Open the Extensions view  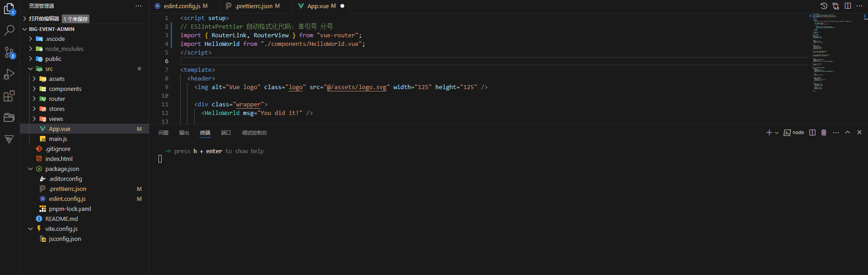pos(9,96)
